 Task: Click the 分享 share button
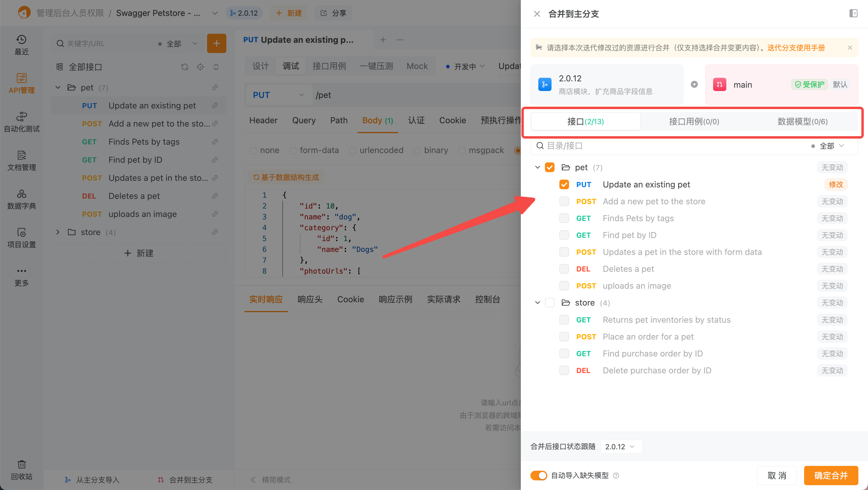click(x=333, y=13)
